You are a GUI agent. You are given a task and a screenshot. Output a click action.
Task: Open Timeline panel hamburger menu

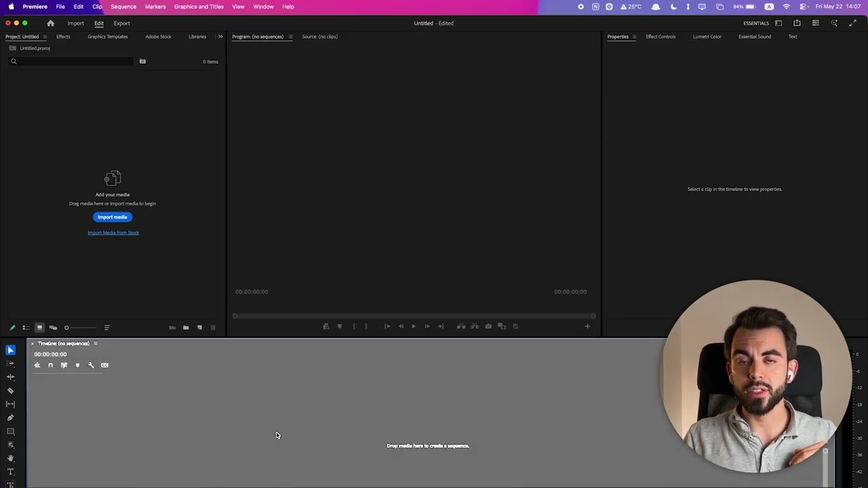[96, 344]
